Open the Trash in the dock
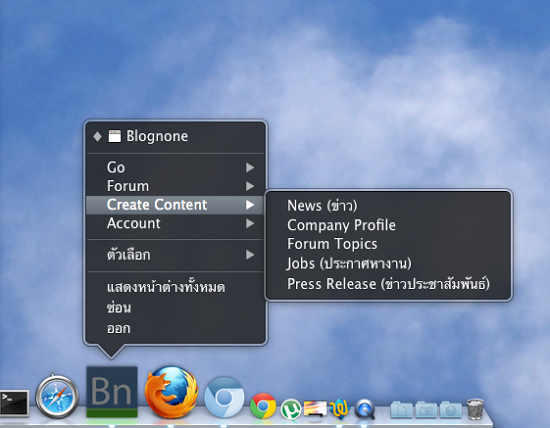The height and width of the screenshot is (428, 550). click(x=475, y=409)
